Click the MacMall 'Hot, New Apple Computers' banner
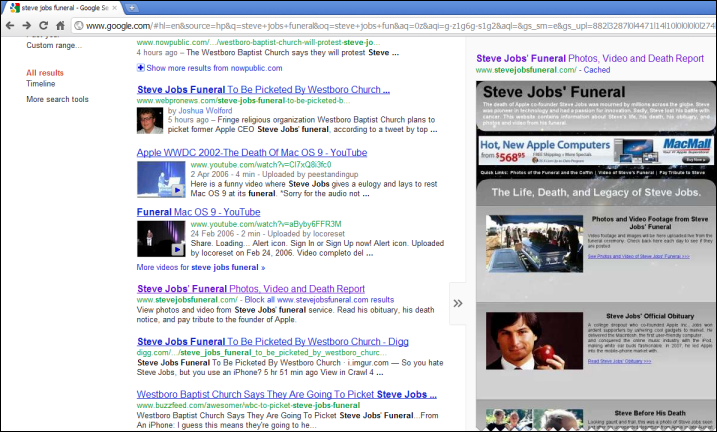Viewport: 717px width, 432px height. click(x=596, y=151)
